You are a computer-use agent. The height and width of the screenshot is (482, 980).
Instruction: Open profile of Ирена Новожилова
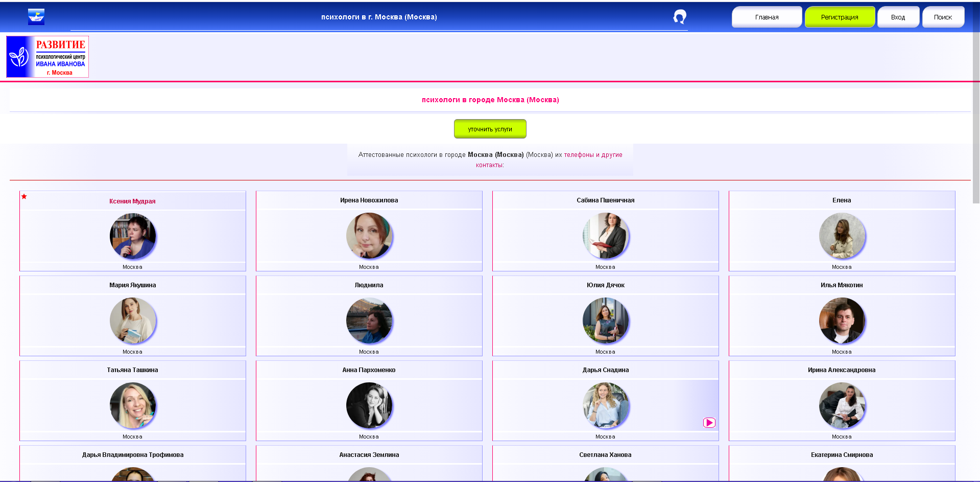[x=369, y=200]
